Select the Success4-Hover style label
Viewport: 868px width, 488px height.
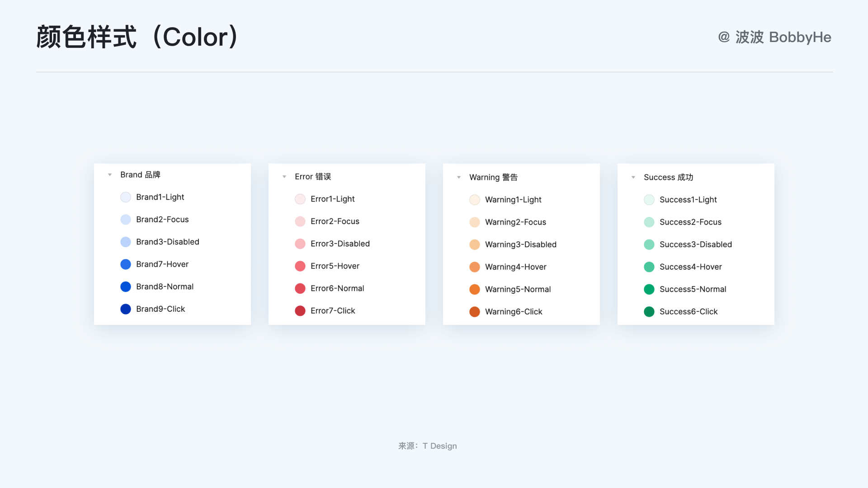(691, 267)
